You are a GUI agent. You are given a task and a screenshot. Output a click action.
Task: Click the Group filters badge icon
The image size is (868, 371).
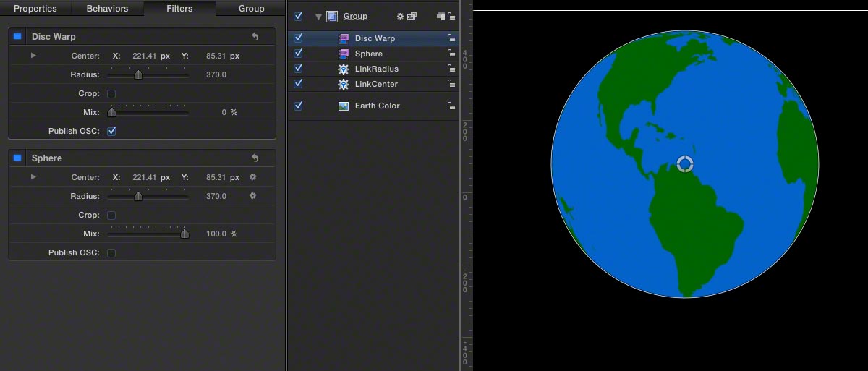412,16
